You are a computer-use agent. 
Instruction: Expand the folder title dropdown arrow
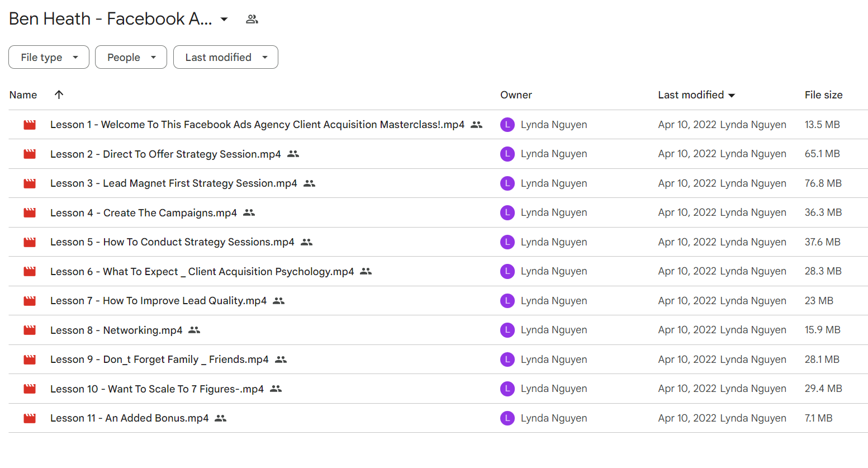click(224, 19)
